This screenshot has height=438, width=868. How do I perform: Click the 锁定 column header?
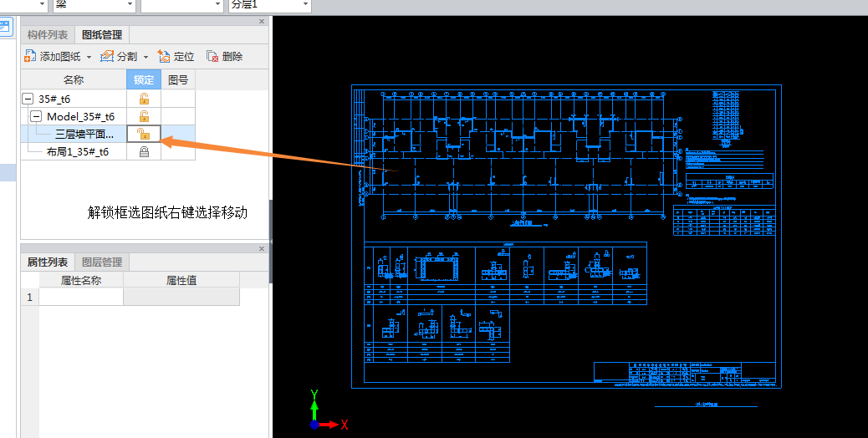click(144, 79)
